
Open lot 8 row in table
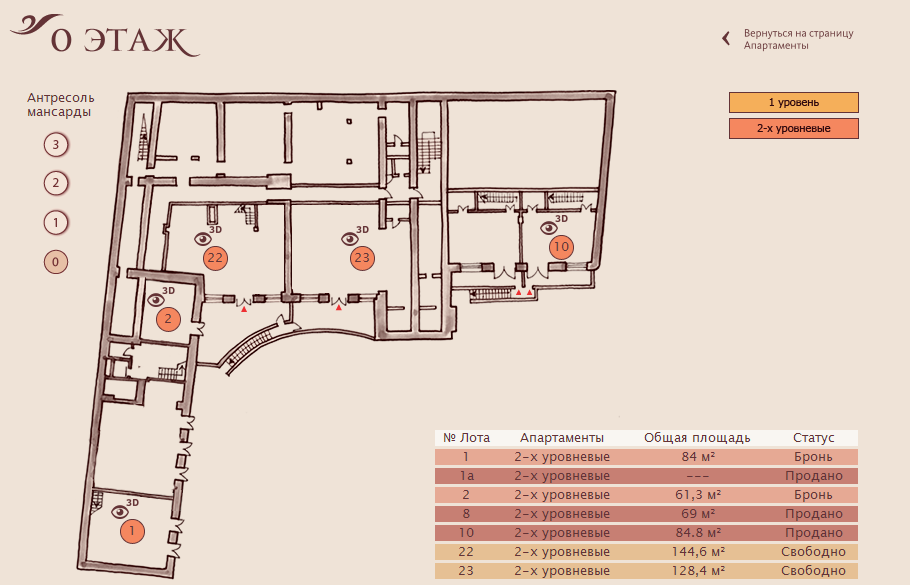(x=646, y=514)
